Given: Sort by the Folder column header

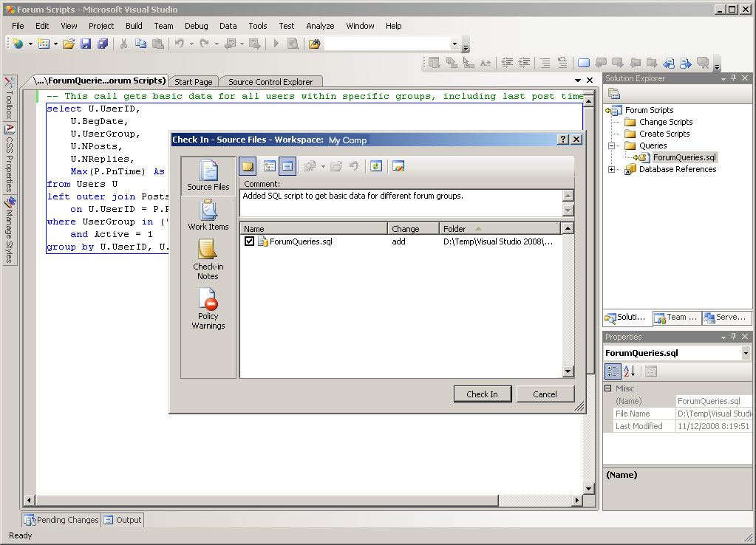Looking at the screenshot, I should click(x=500, y=229).
